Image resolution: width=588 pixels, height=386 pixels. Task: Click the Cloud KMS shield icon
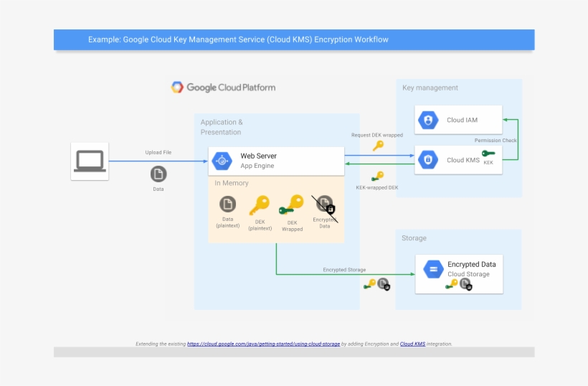tap(428, 159)
